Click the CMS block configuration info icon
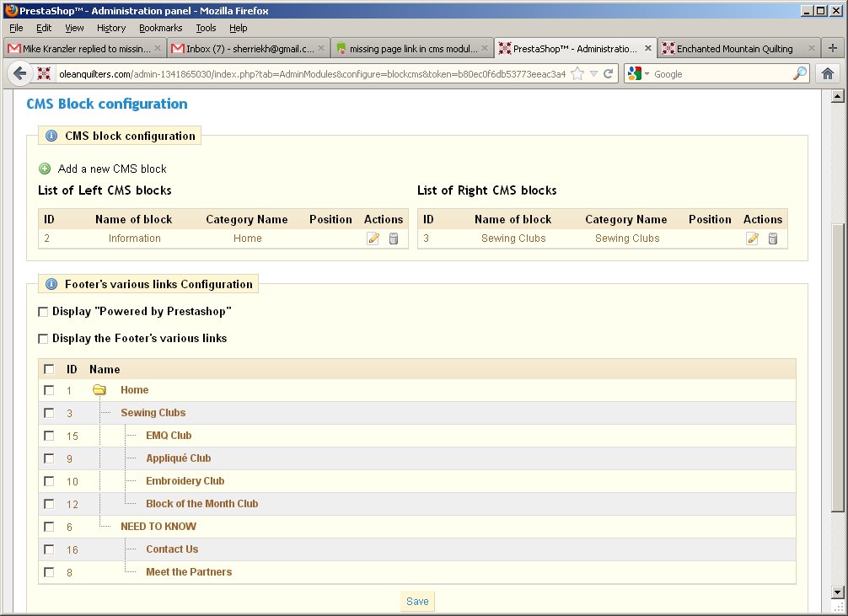 point(51,136)
